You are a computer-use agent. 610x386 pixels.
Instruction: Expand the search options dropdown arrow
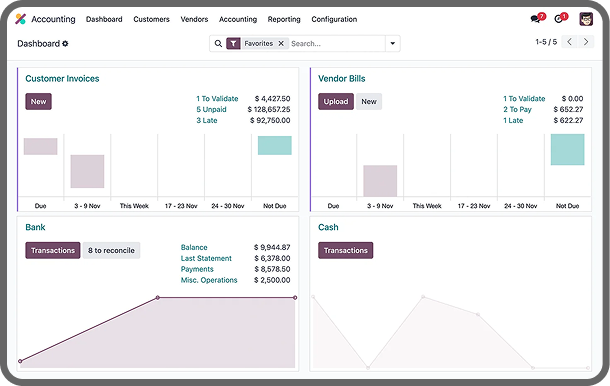point(393,44)
